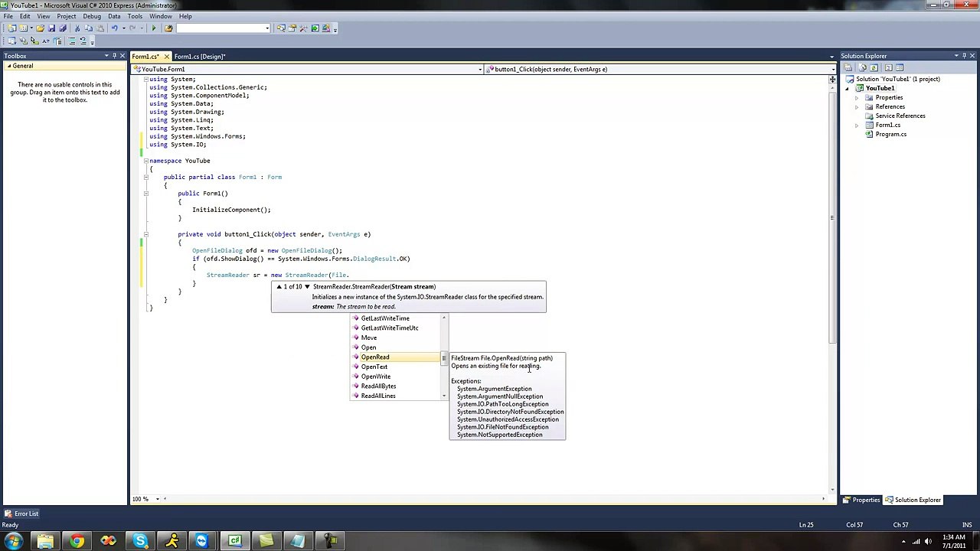The width and height of the screenshot is (980, 551).
Task: Click the Open File toolbar icon
Action: pos(40,28)
